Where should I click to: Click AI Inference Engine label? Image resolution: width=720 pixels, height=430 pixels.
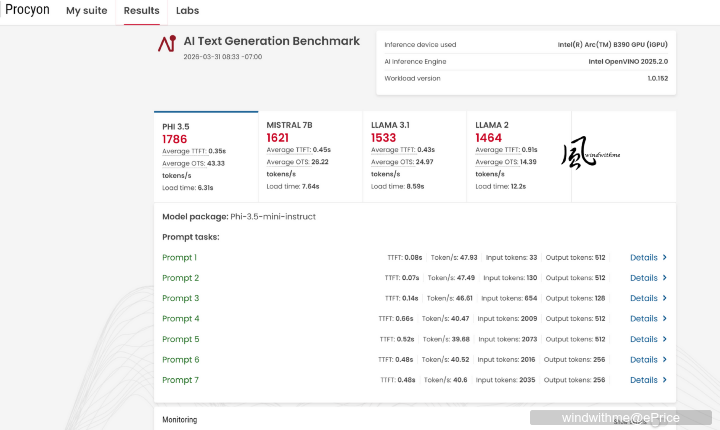click(415, 62)
